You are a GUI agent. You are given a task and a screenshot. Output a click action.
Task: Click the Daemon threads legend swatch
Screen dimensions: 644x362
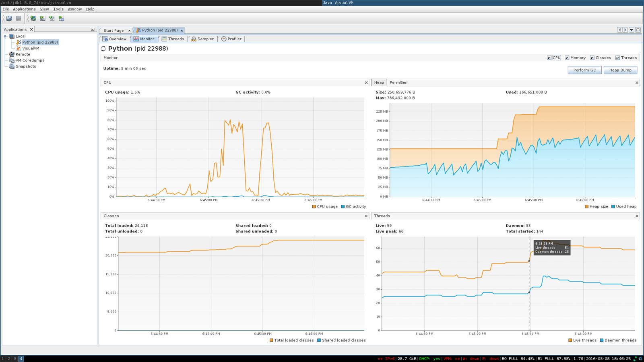click(x=601, y=340)
